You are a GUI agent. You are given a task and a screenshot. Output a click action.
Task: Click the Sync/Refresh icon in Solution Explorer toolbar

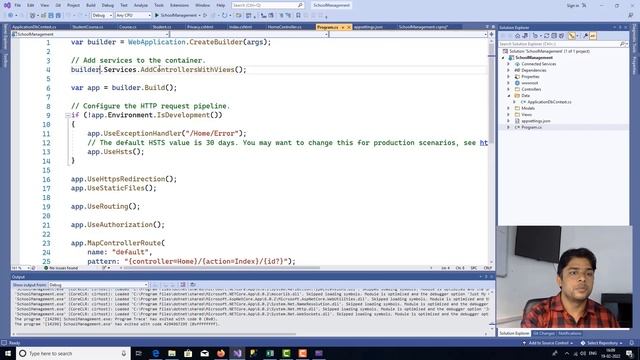click(547, 36)
